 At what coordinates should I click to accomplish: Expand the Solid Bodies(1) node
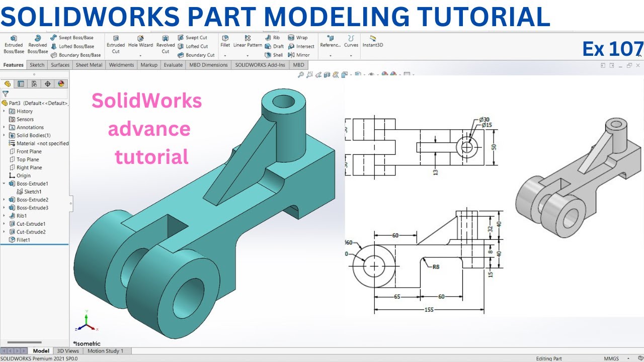5,135
